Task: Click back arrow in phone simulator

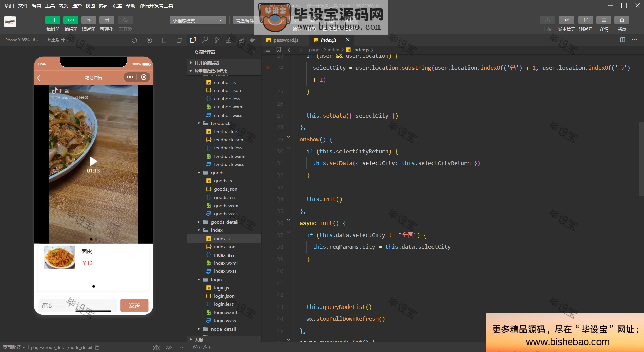Action: coord(39,78)
